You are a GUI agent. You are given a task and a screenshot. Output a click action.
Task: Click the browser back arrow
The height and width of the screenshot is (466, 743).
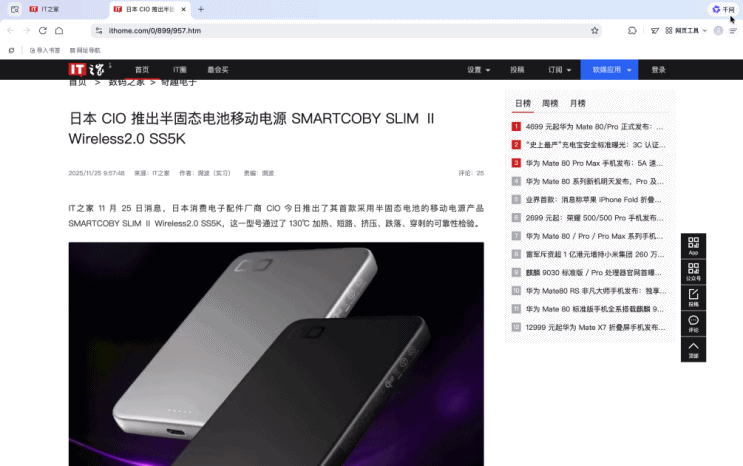pos(10,30)
